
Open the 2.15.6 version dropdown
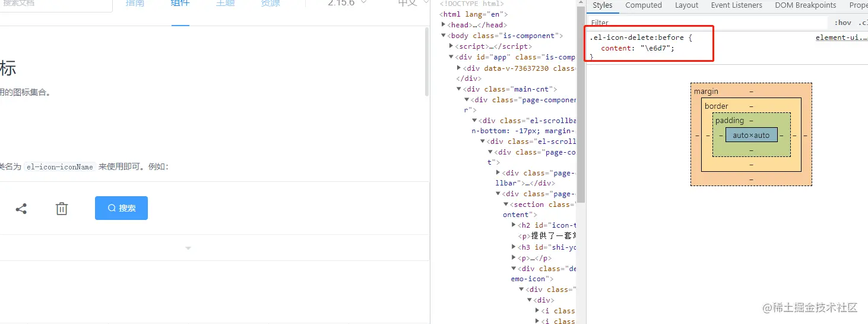coord(347,4)
